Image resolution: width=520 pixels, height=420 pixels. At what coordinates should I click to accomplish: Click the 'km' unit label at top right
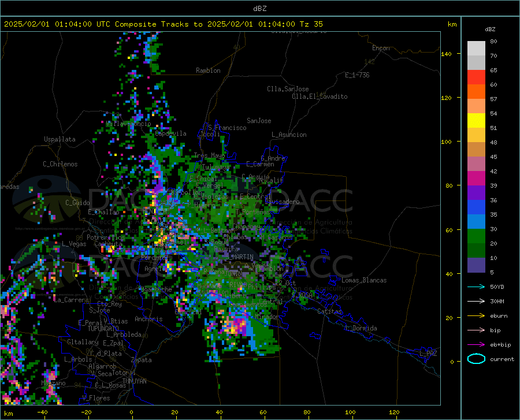[452, 24]
